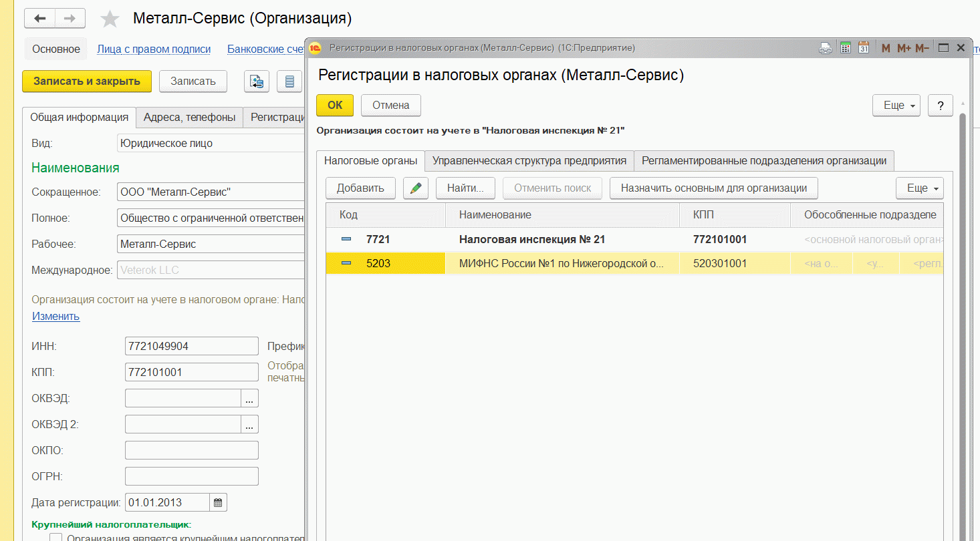The width and height of the screenshot is (980, 541).
Task: Click the row marker icon of code 5203
Action: (346, 263)
